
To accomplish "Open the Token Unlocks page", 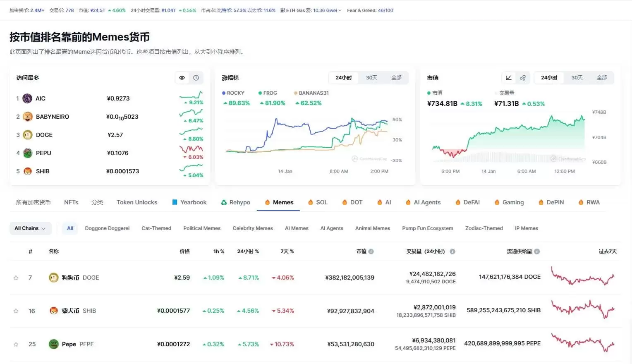I will (x=137, y=202).
